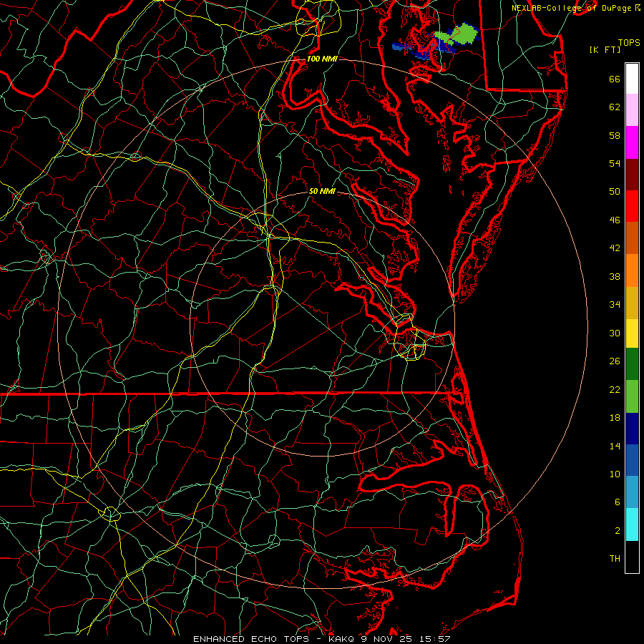Viewport: 644px width, 644px height.
Task: Click the yellow 34 K FT legend swatch
Action: tap(632, 333)
